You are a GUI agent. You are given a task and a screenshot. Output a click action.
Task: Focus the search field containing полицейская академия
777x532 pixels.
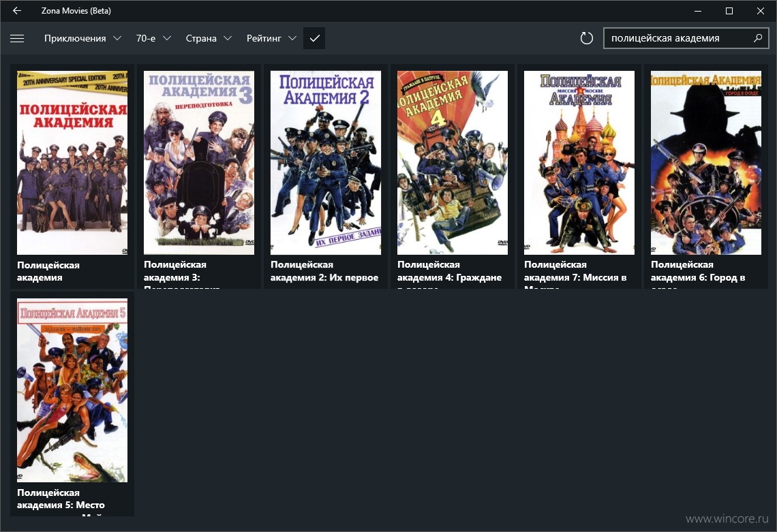686,38
